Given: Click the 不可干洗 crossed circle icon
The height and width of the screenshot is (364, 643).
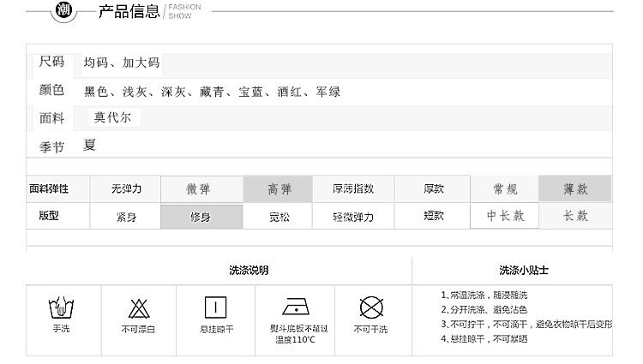Looking at the screenshot, I should pyautogui.click(x=371, y=307).
